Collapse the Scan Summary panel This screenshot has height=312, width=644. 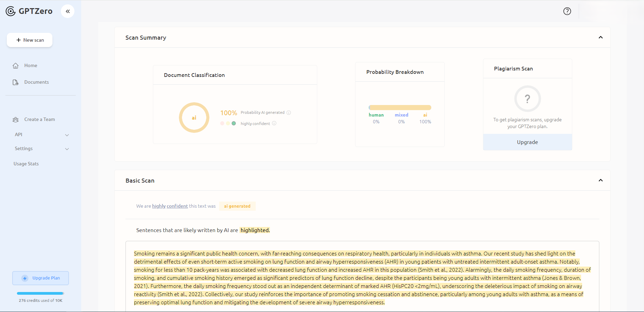pyautogui.click(x=601, y=38)
